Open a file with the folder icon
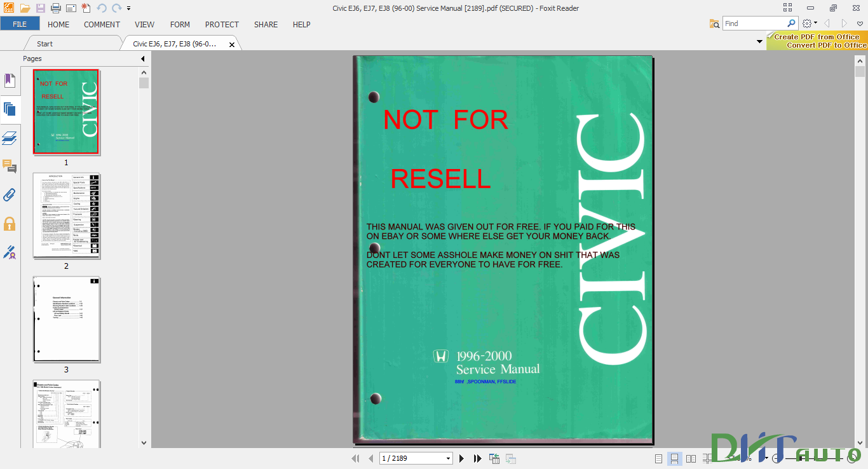Screen dimensions: 868x469 [25, 8]
